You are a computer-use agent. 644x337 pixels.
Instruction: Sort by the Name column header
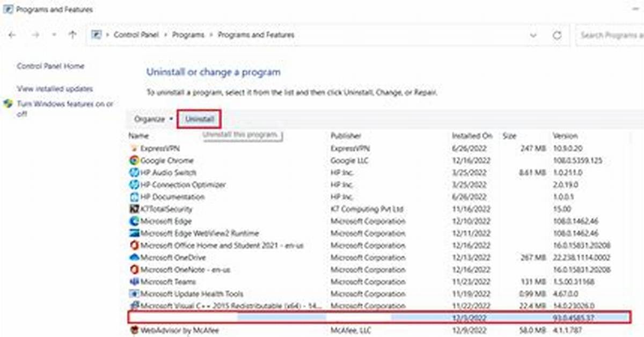(x=138, y=136)
